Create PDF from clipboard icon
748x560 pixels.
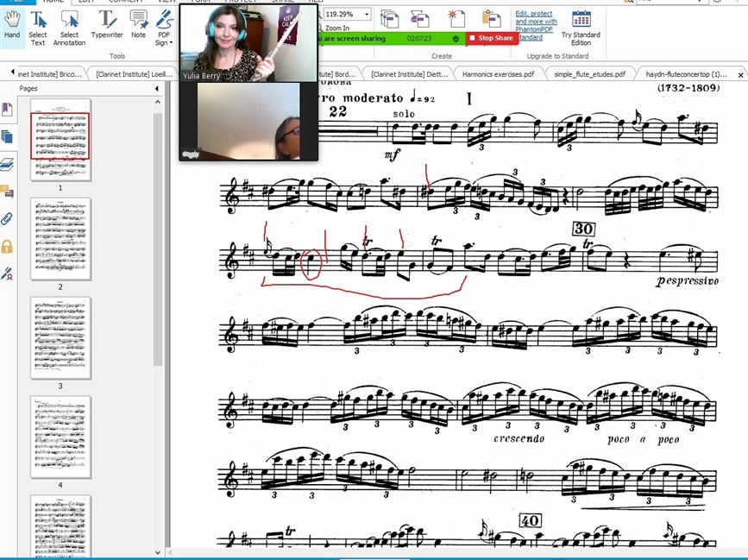tap(491, 19)
